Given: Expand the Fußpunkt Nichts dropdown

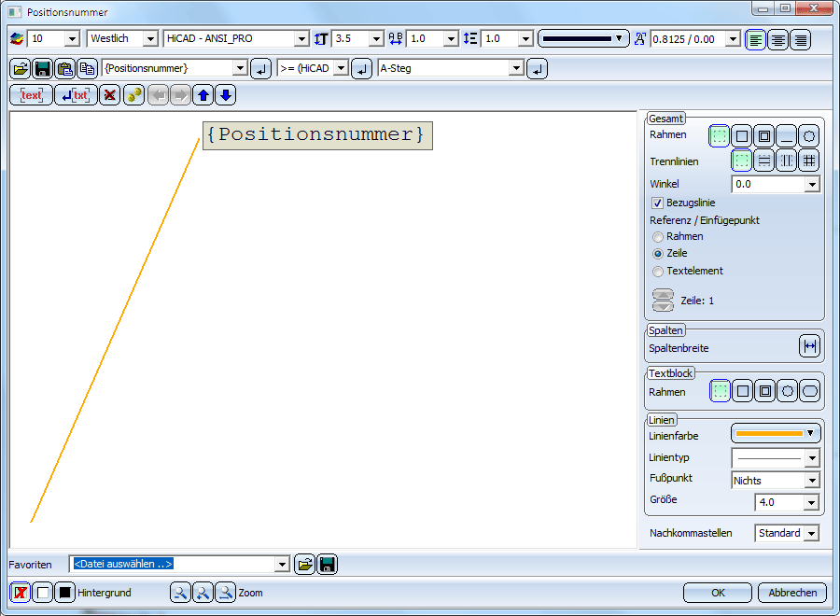Looking at the screenshot, I should click(x=811, y=481).
